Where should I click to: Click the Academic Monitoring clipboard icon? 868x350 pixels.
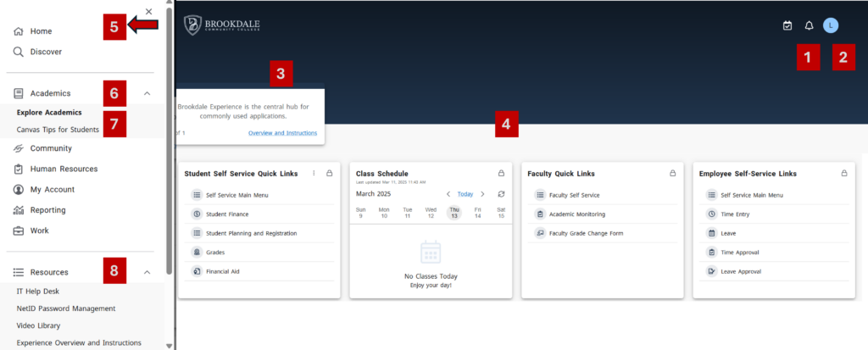[540, 214]
